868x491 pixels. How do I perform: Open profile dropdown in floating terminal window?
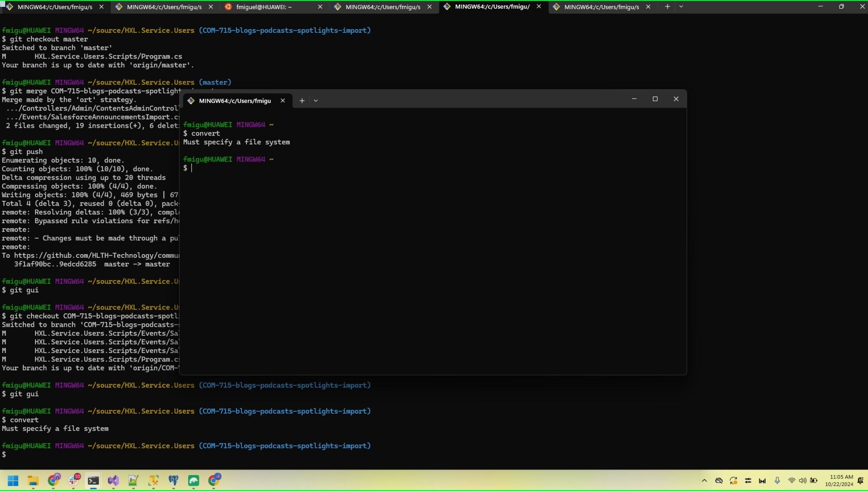pos(316,101)
